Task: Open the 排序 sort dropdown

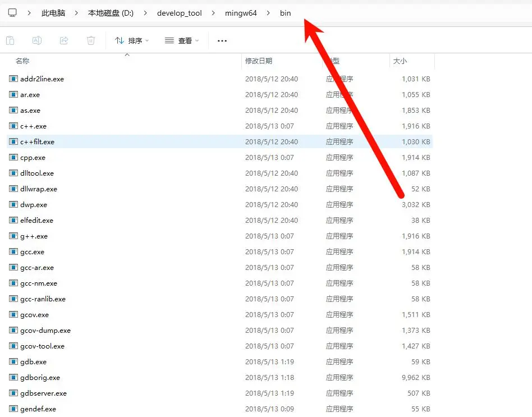Action: pyautogui.click(x=132, y=41)
